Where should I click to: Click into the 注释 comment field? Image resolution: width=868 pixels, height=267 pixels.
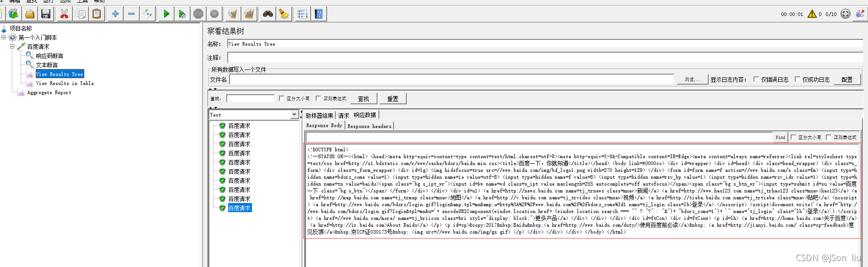click(545, 58)
